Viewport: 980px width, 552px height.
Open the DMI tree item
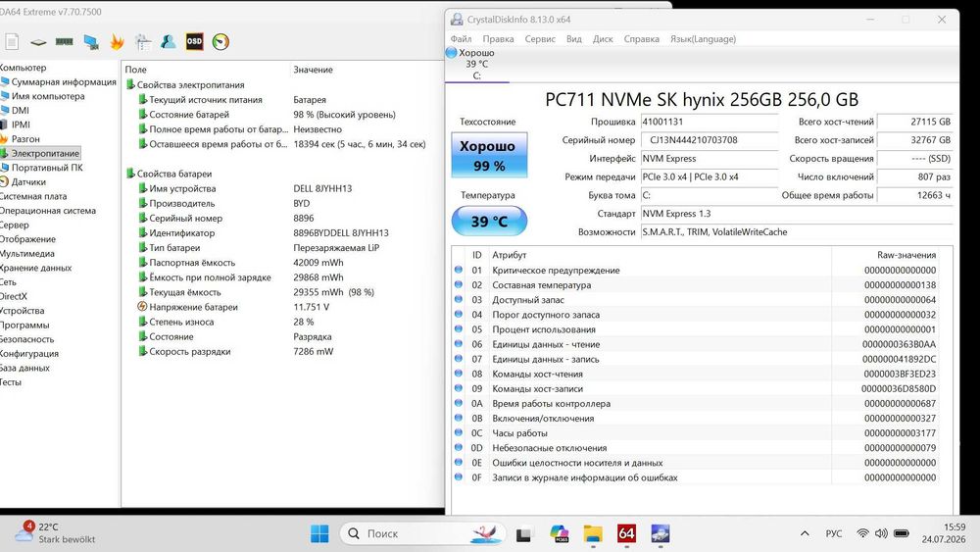point(20,110)
